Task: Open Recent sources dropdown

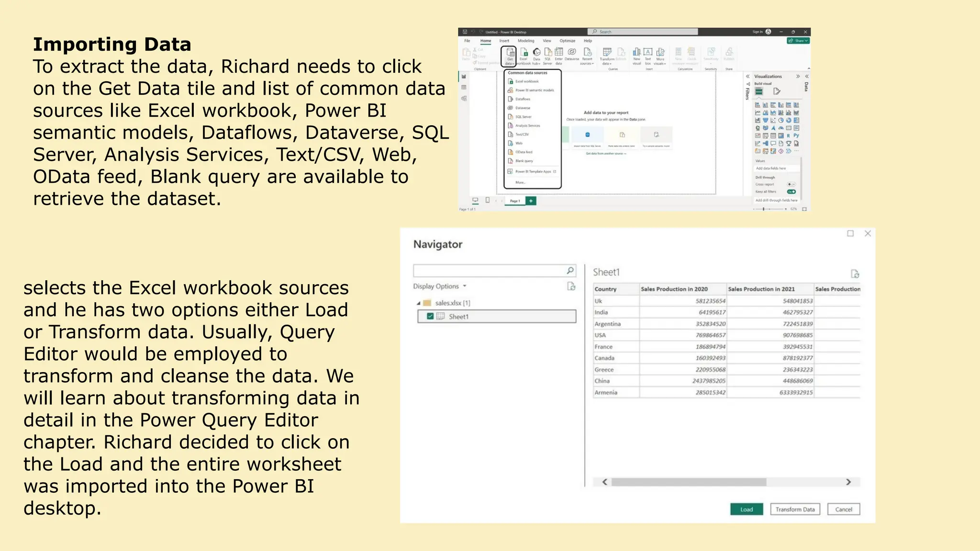Action: click(x=587, y=56)
